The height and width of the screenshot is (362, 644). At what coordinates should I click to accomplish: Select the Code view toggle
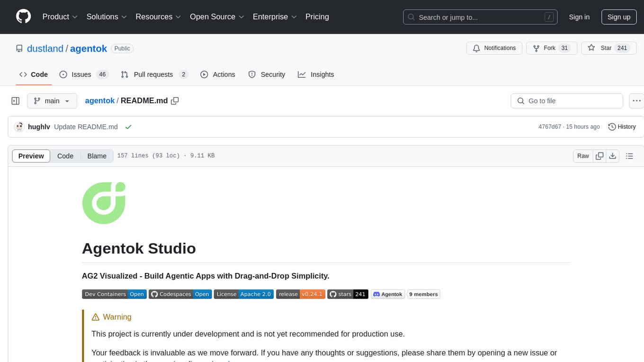(65, 156)
